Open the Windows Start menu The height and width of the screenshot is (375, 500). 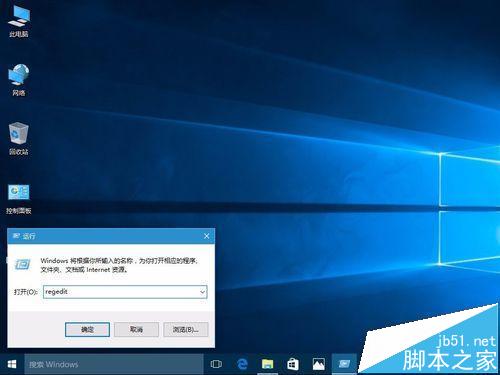coord(12,364)
